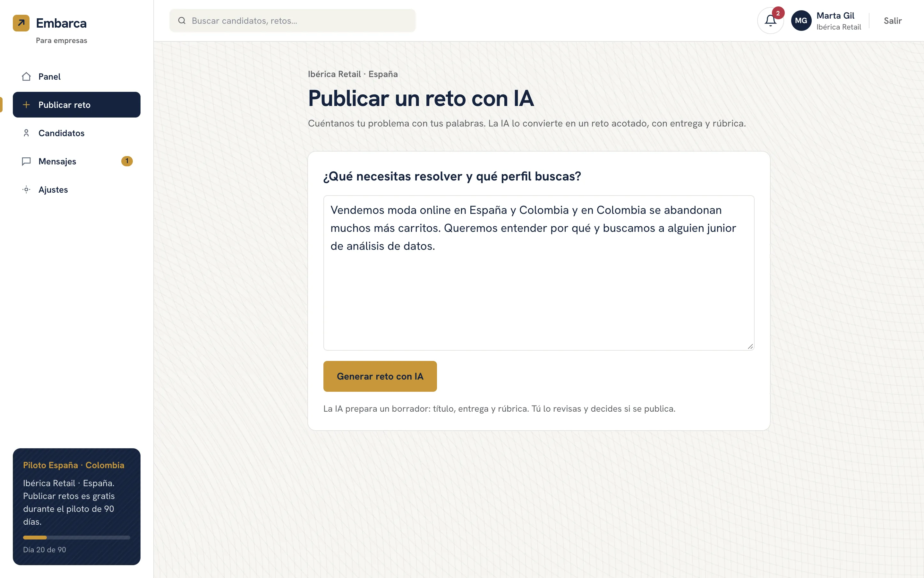Open notifications bell
This screenshot has width=924, height=578.
[771, 21]
